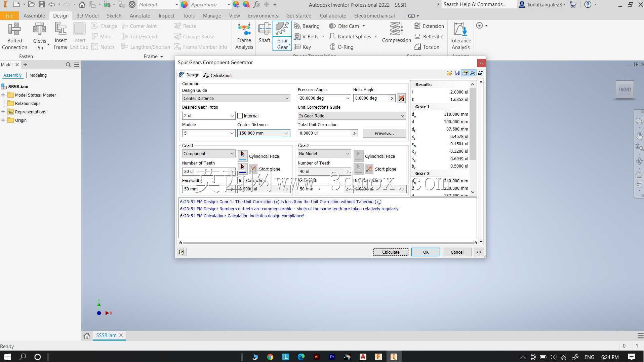Click the Appearance color sphere
Image resolution: width=644 pixels, height=362 pixels.
pos(184,5)
